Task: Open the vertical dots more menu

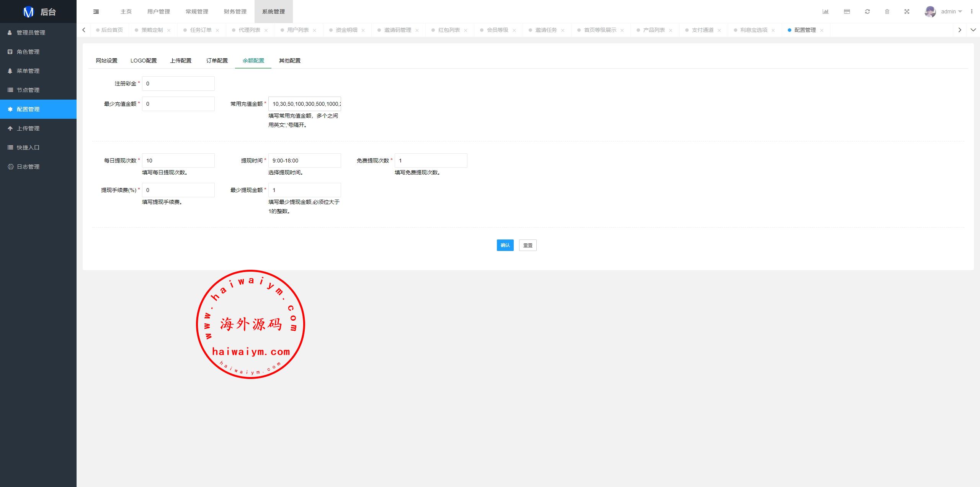Action: [x=972, y=11]
